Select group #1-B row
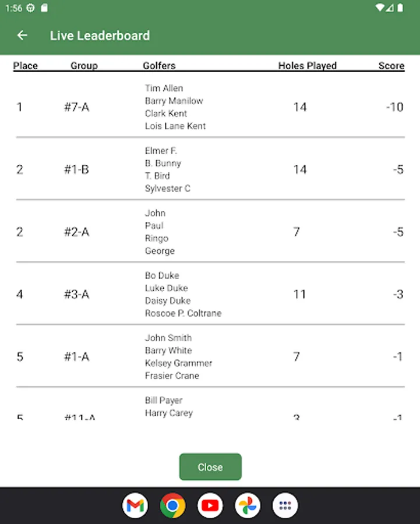 210,169
